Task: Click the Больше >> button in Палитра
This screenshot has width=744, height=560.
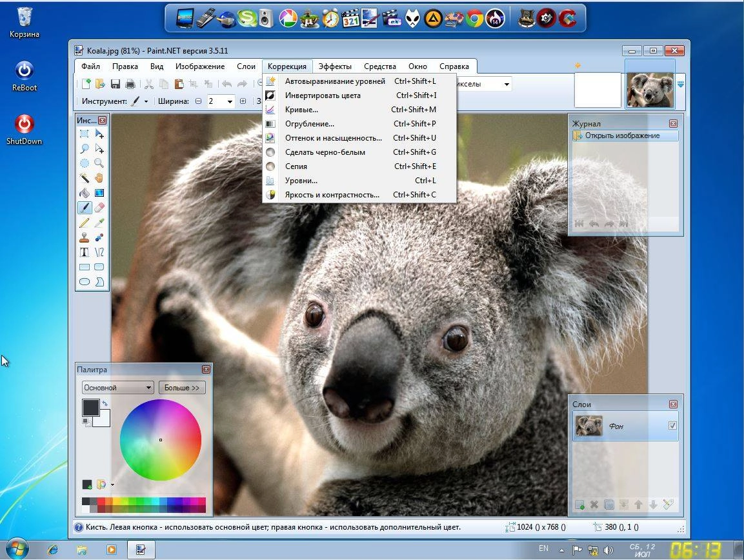Action: point(182,387)
